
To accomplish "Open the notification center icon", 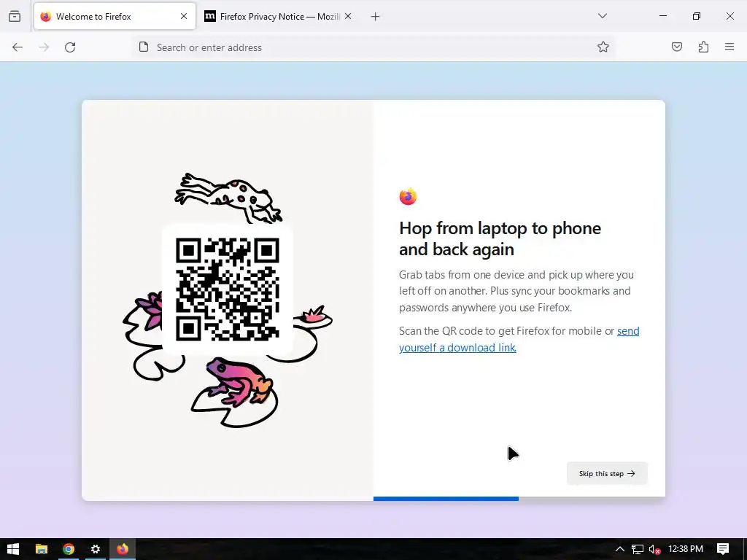I will click(x=723, y=549).
